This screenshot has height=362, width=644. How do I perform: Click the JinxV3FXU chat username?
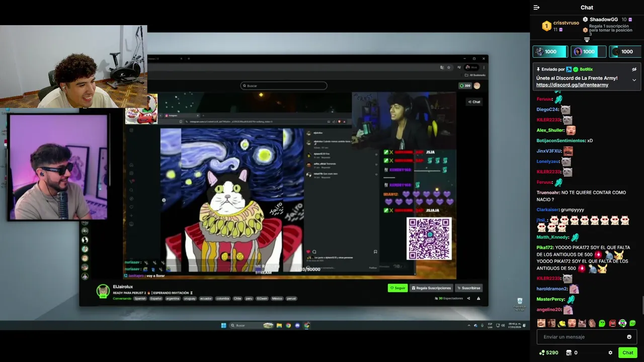[548, 151]
